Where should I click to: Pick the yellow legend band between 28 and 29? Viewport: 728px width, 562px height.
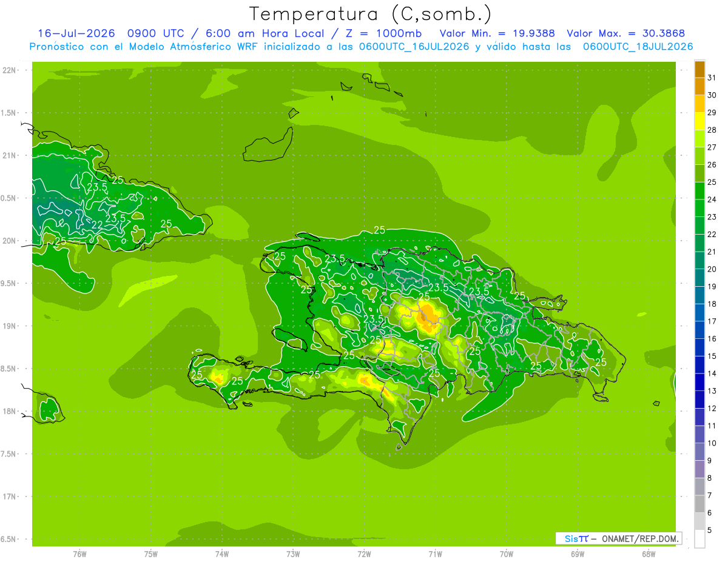699,121
